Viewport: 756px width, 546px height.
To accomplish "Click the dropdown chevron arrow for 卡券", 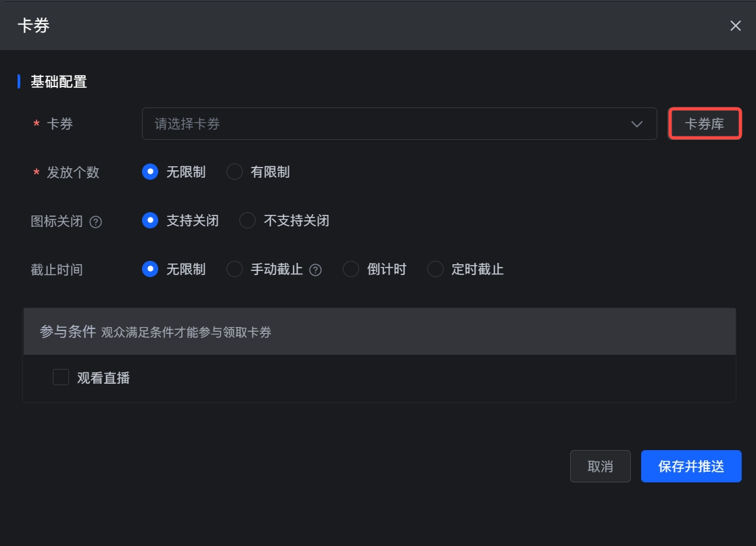I will (x=636, y=124).
